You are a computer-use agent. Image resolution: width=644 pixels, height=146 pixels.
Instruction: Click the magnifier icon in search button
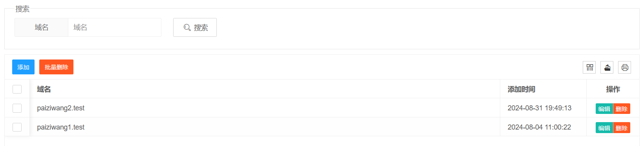point(187,27)
